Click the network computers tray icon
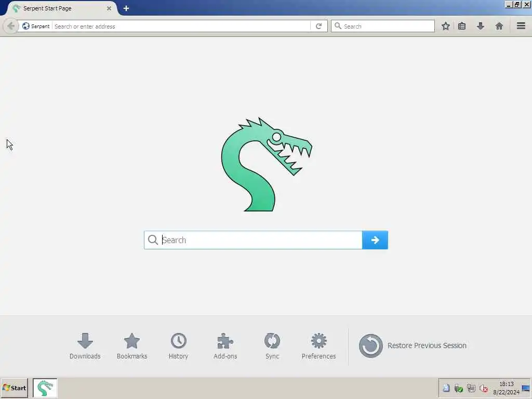 [x=471, y=388]
